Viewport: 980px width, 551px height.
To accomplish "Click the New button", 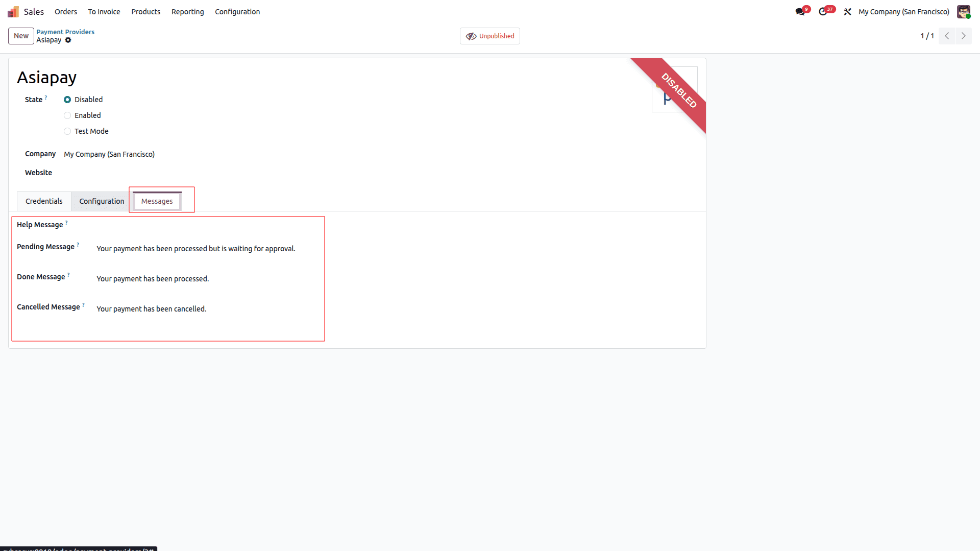I will pyautogui.click(x=20, y=36).
